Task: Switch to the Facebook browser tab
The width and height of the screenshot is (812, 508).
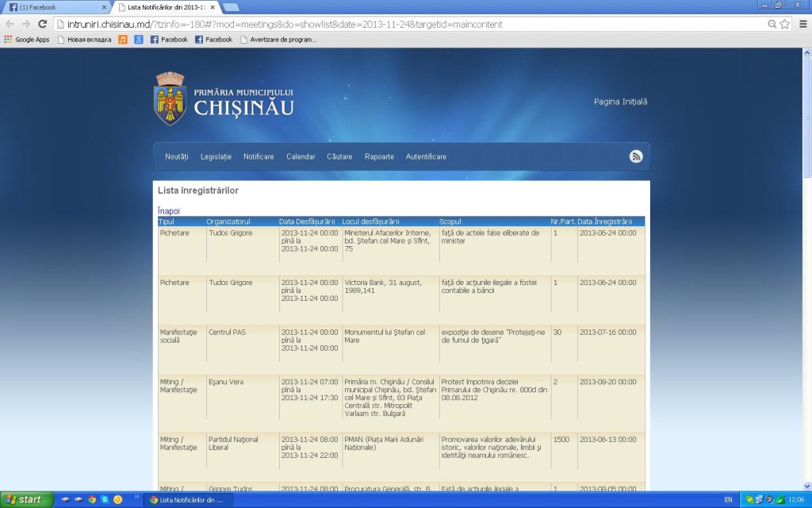Action: click(x=56, y=7)
